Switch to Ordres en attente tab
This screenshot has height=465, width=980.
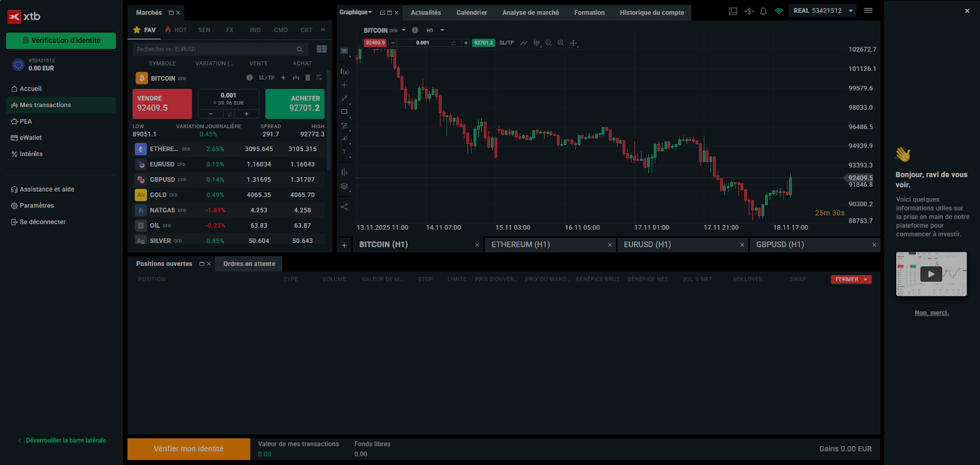(249, 264)
